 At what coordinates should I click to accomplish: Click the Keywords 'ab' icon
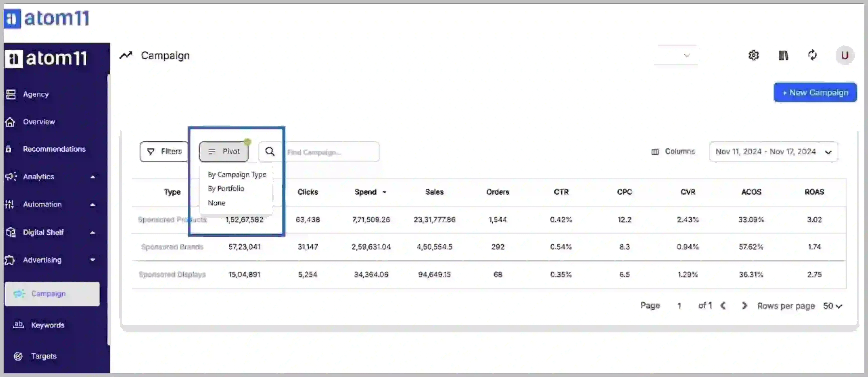(18, 325)
